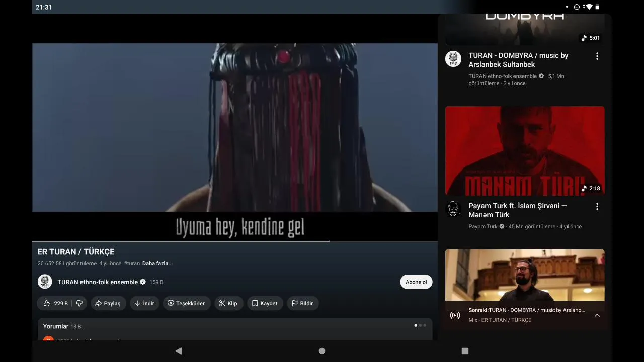Open Yorumlar comments section
This screenshot has height=362, width=644.
(235, 329)
